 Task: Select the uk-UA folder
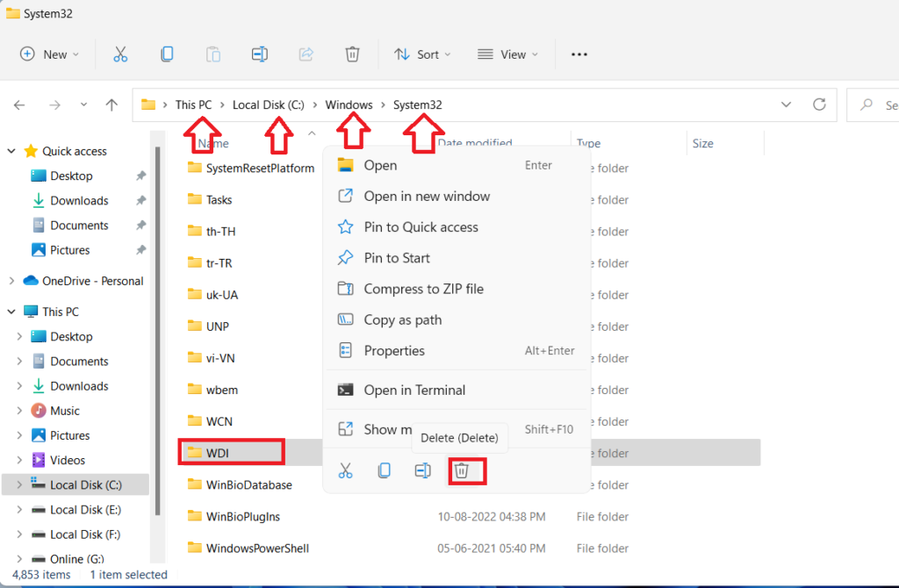click(x=222, y=295)
